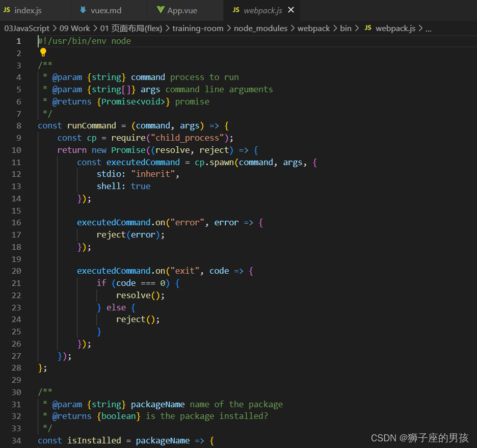The height and width of the screenshot is (448, 477).
Task: Click 'packageName' in line 31 comment
Action: (157, 404)
